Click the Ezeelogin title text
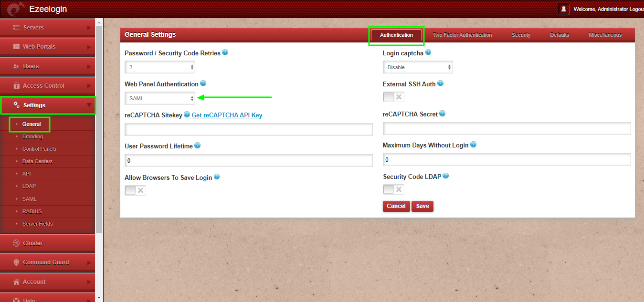 48,9
